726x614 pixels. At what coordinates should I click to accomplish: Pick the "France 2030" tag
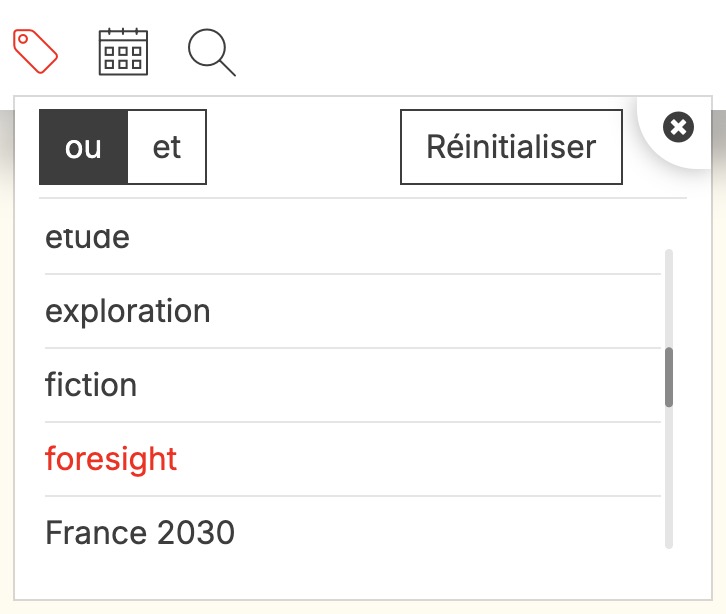point(140,533)
